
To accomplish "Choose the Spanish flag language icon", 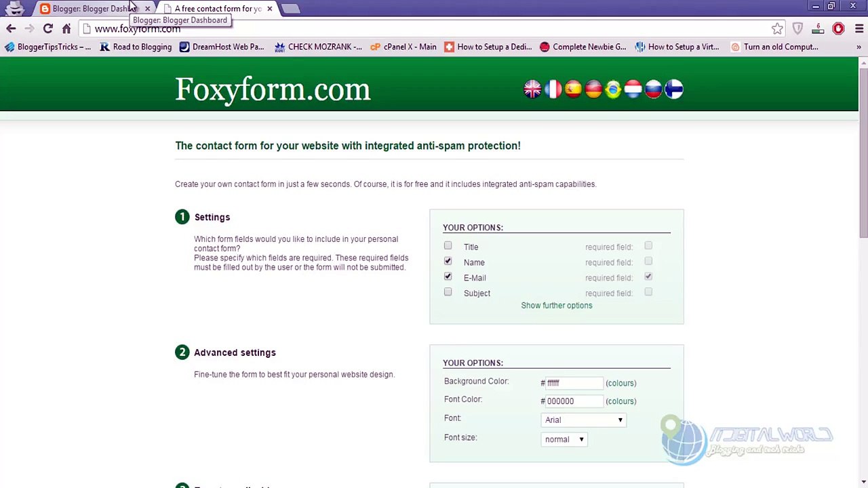I will [x=573, y=89].
